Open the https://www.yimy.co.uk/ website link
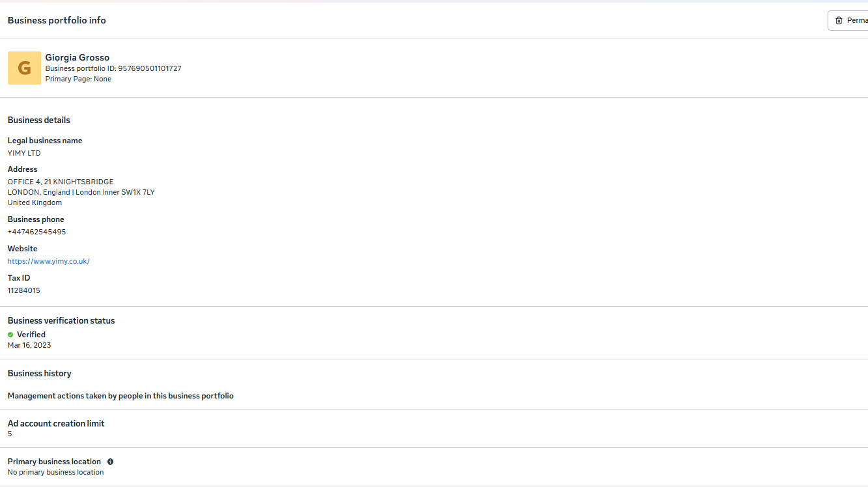 click(x=49, y=261)
